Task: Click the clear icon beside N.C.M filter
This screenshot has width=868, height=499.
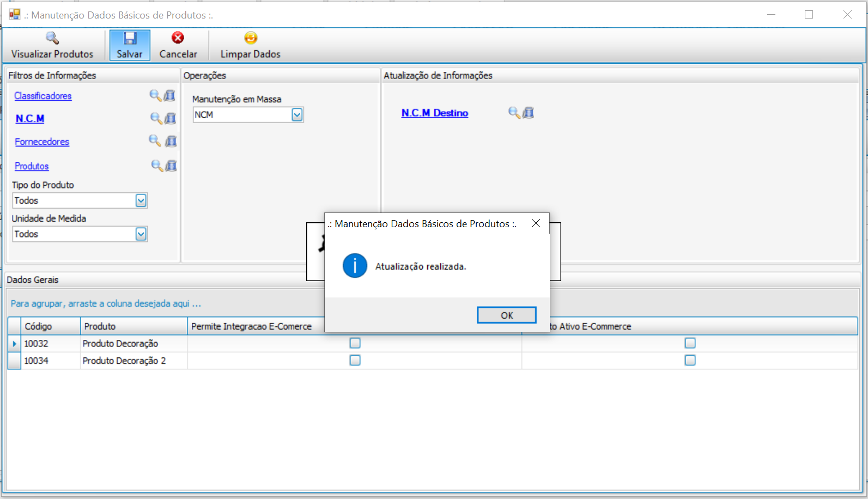Action: pyautogui.click(x=171, y=118)
